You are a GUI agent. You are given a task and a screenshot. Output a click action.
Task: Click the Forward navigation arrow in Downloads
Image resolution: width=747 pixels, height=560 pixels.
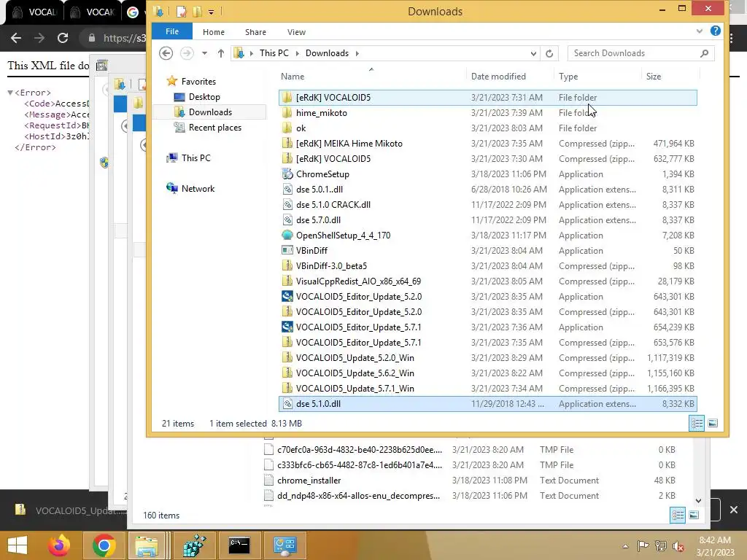coord(187,52)
